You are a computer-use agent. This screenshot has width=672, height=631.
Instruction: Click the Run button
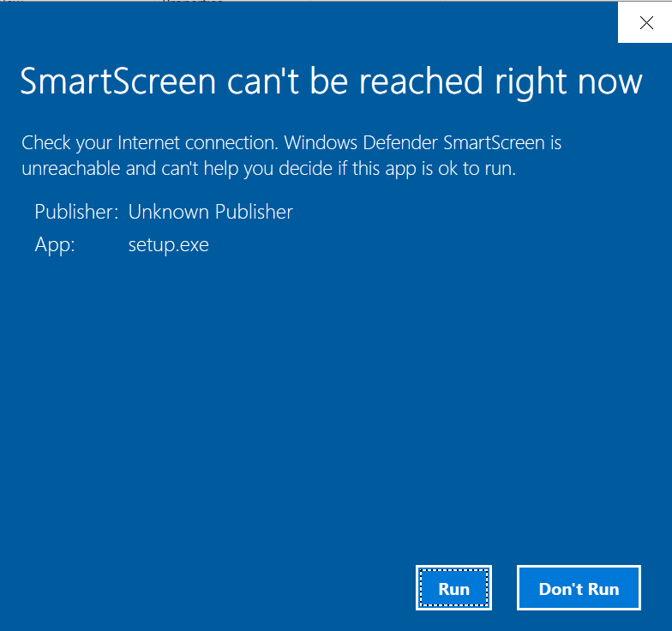point(453,588)
